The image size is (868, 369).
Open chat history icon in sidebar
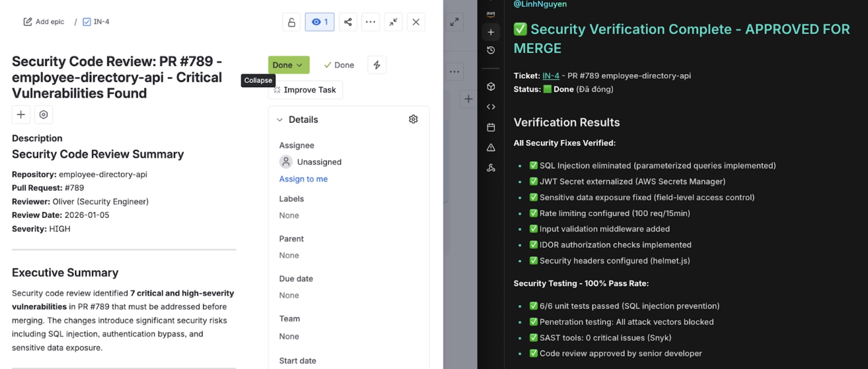coord(491,50)
